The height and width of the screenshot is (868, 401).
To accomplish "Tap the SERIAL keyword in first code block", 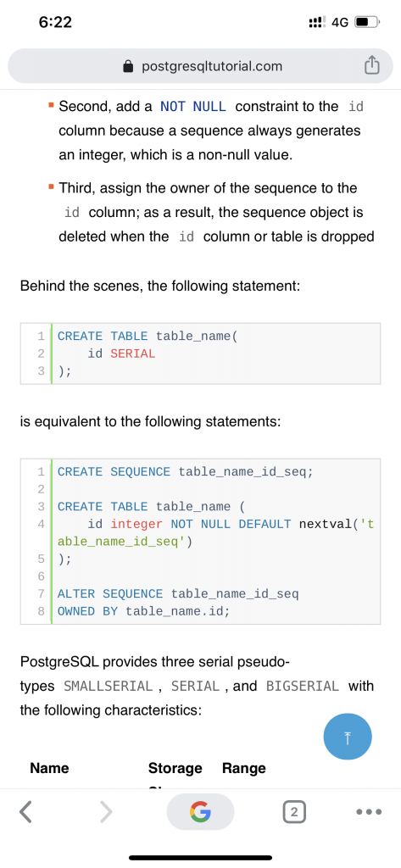I will coord(133,353).
